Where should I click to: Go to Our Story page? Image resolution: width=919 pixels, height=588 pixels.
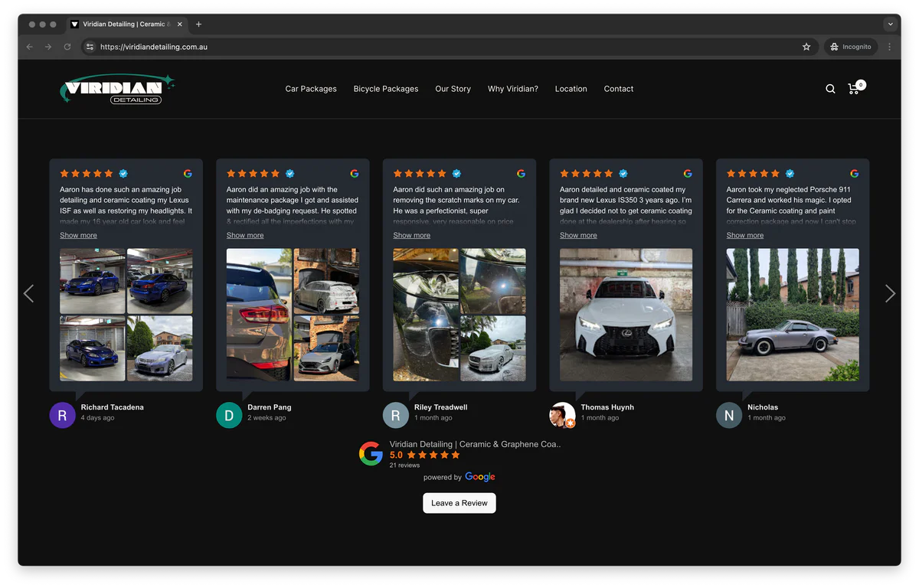tap(453, 89)
